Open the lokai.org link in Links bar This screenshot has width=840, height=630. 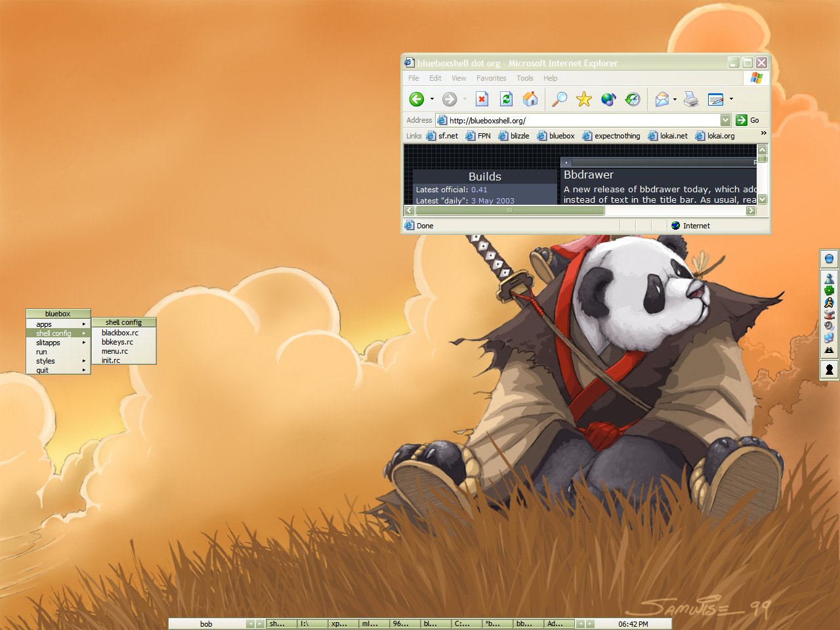715,136
